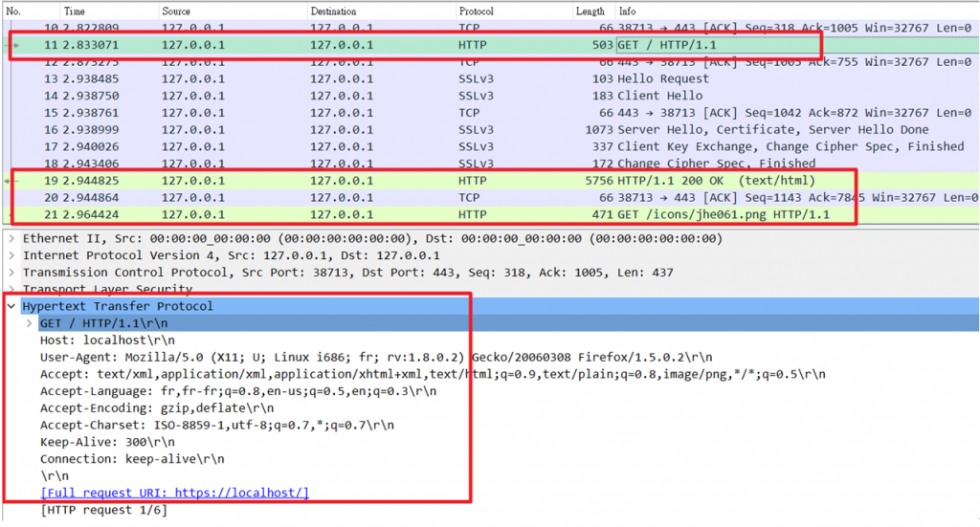Click the Info column header
The height and width of the screenshot is (527, 980).
coord(627,11)
